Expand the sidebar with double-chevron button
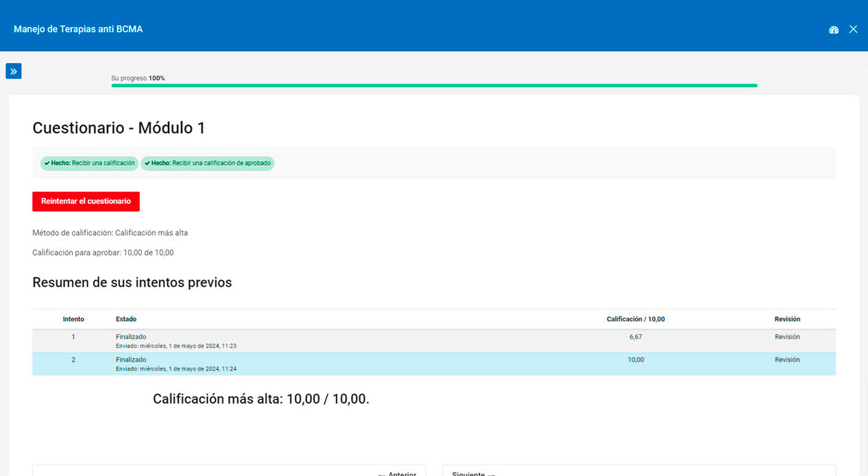Image resolution: width=868 pixels, height=476 pixels. 14,71
